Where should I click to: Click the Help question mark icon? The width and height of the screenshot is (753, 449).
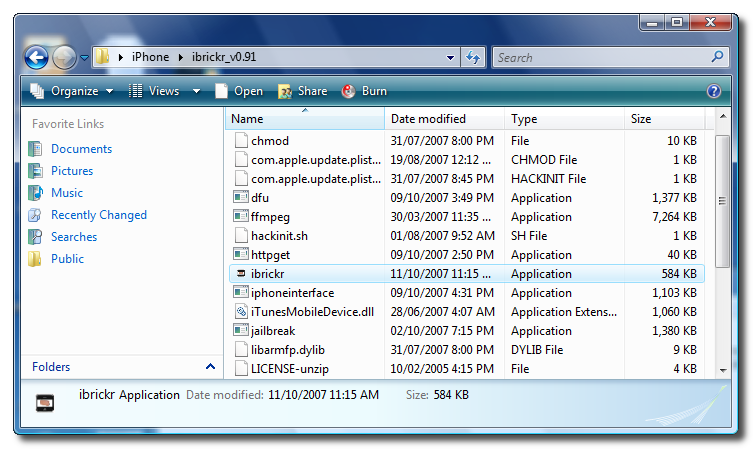[713, 91]
